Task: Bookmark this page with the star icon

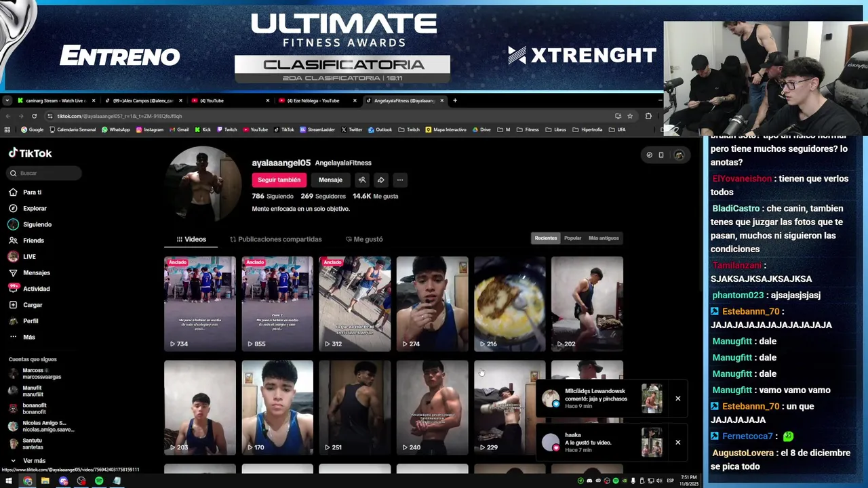Action: [630, 116]
